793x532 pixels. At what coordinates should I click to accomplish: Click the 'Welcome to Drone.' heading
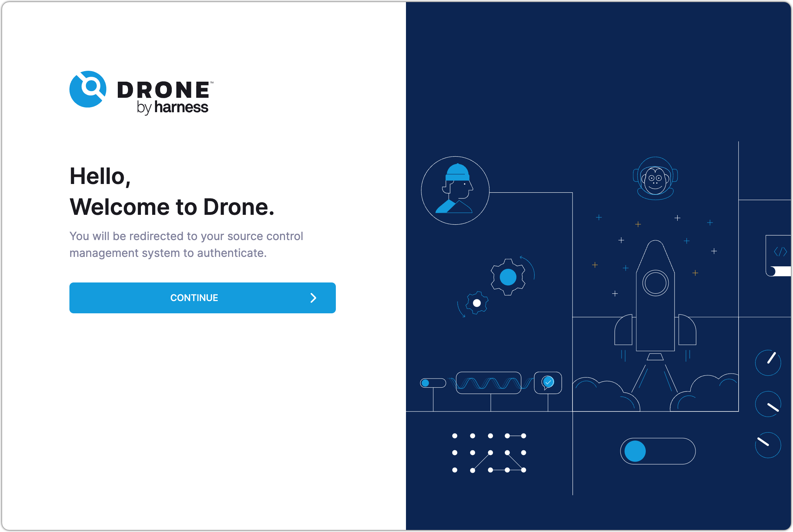172,207
